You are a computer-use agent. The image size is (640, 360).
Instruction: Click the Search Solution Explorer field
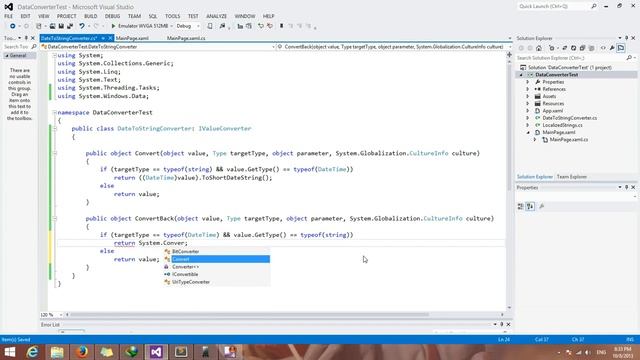(x=571, y=58)
